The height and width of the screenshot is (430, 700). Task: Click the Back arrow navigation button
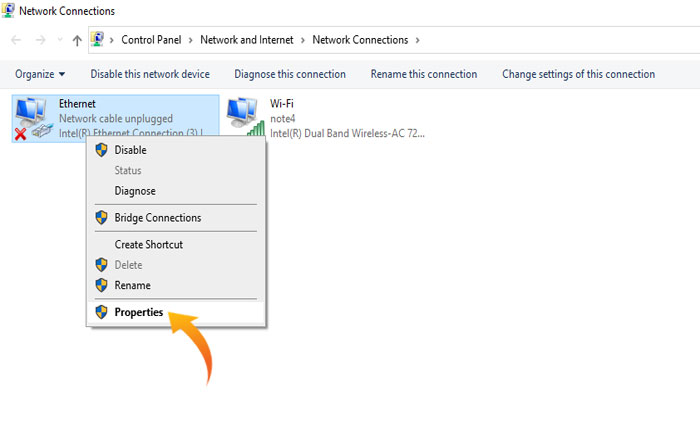tap(17, 40)
